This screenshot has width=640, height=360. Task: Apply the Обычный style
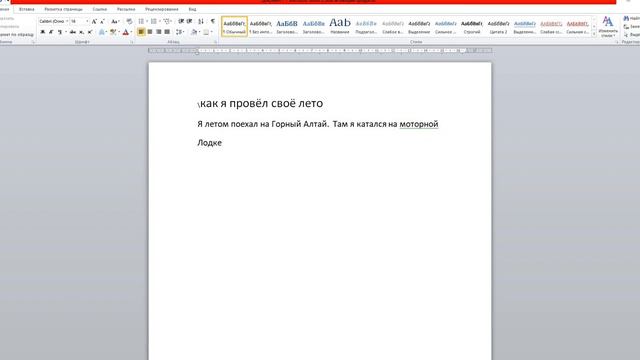234,27
